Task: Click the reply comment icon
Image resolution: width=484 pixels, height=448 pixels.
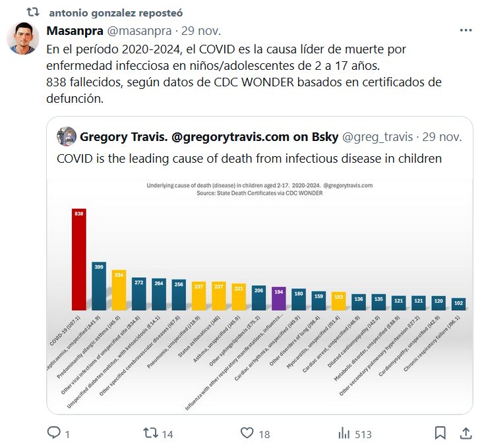Action: coord(54,433)
